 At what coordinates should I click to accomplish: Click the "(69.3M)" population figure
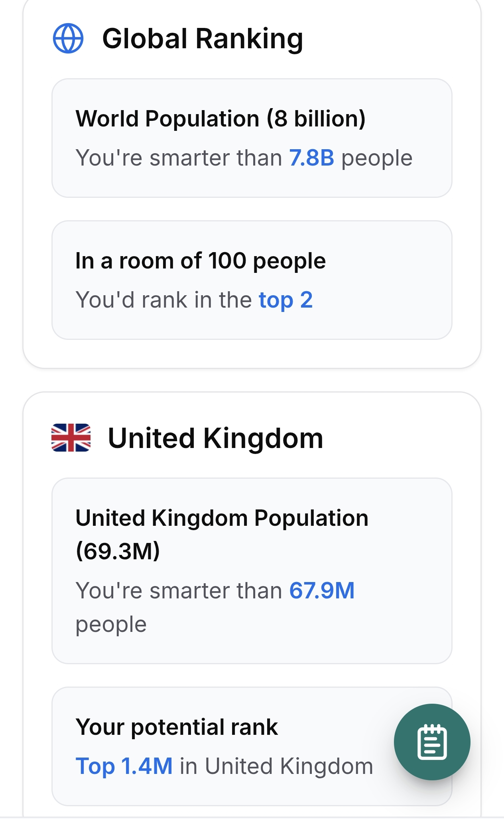118,551
